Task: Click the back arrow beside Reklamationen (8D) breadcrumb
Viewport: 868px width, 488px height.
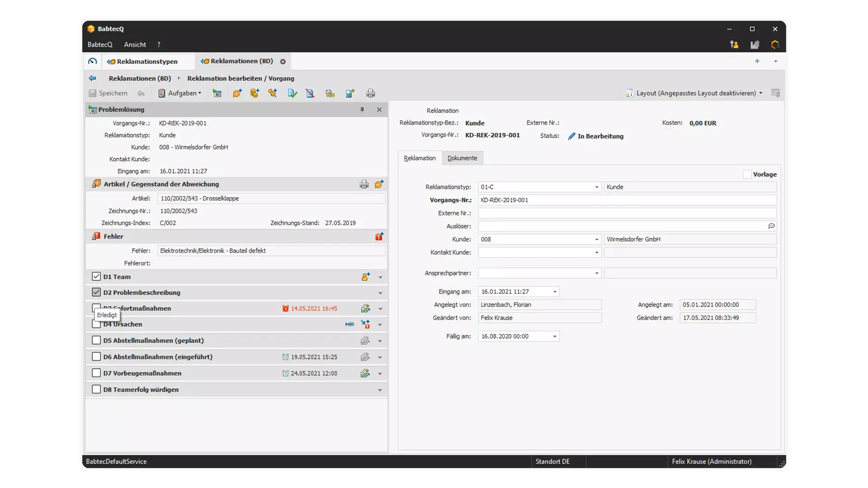Action: pyautogui.click(x=93, y=78)
